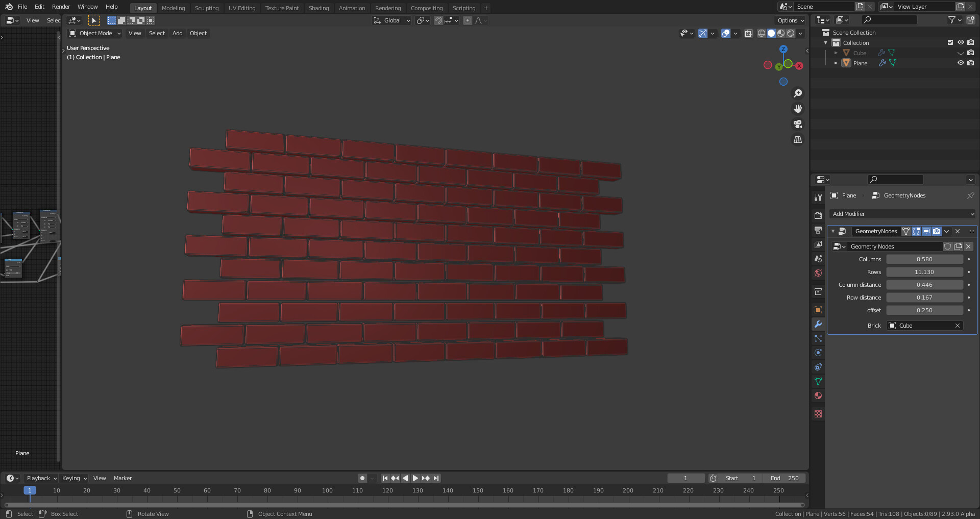Adjust the Columns value slider
The image size is (980, 519).
point(925,259)
